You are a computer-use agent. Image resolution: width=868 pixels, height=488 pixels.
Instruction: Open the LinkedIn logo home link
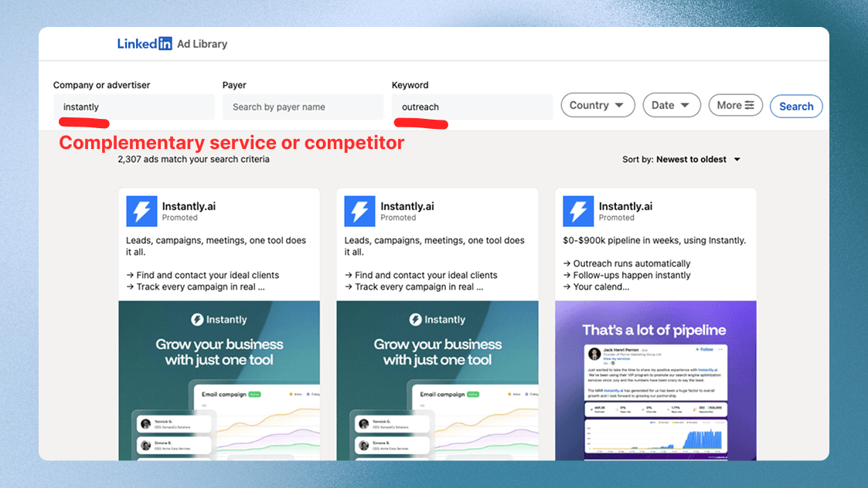pyautogui.click(x=145, y=44)
